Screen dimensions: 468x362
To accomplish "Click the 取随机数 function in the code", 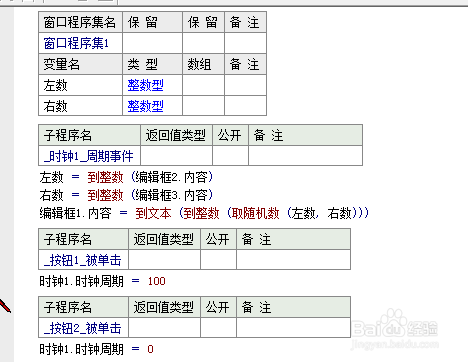I will (255, 213).
